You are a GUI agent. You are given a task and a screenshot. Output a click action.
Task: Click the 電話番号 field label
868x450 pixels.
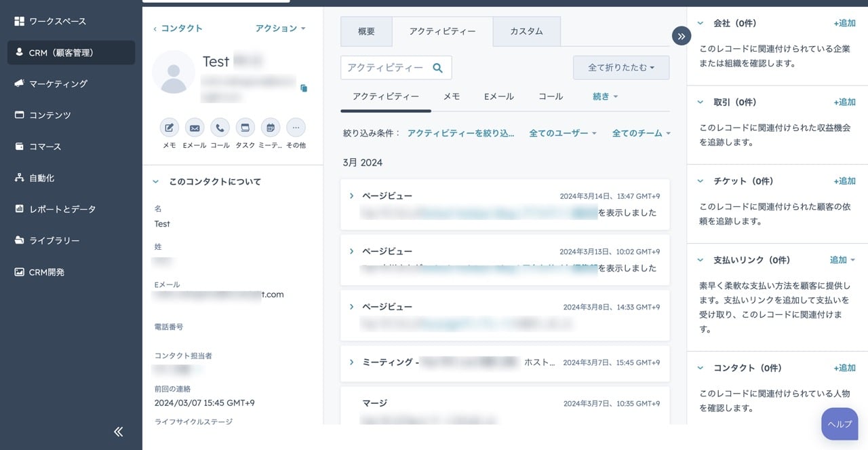tap(169, 327)
